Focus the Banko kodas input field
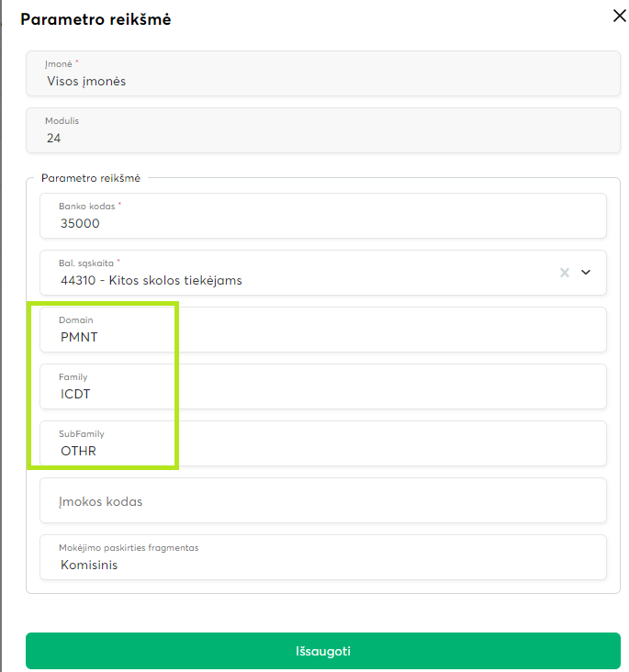Screen dimensions: 629x672 321,217
